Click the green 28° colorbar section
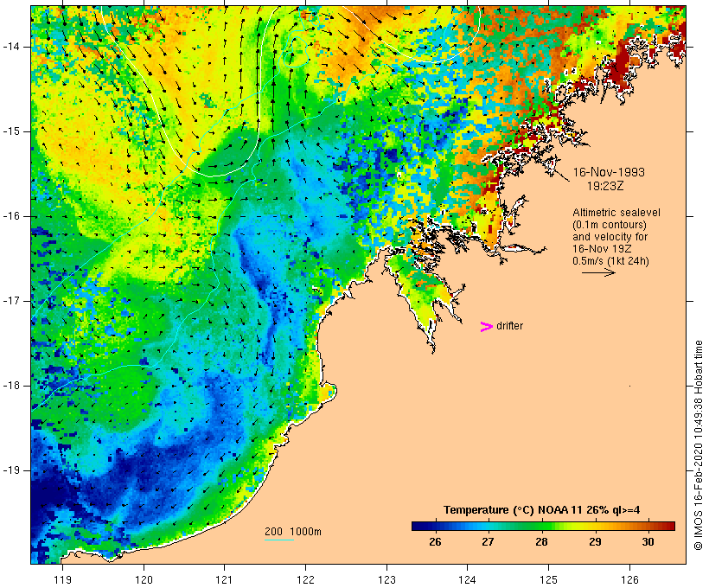 [541, 526]
